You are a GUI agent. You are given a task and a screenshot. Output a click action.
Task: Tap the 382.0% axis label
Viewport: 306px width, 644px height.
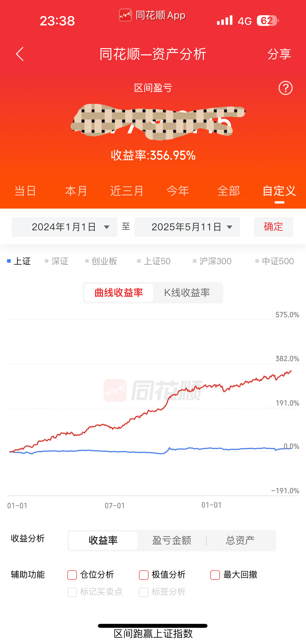tap(287, 358)
